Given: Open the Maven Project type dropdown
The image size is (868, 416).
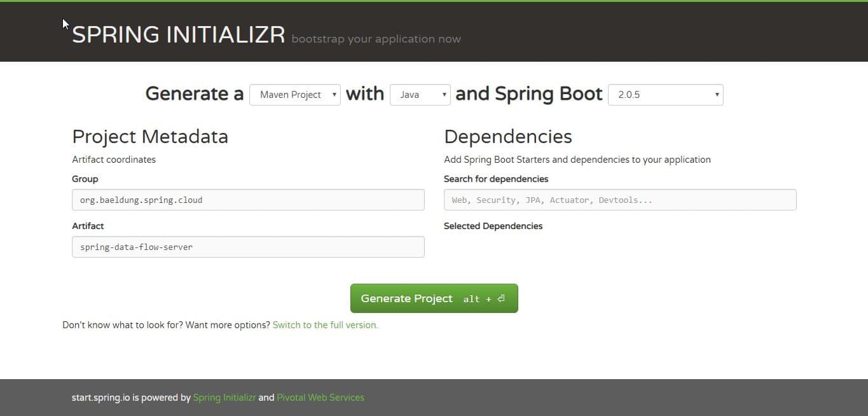Looking at the screenshot, I should 295,95.
